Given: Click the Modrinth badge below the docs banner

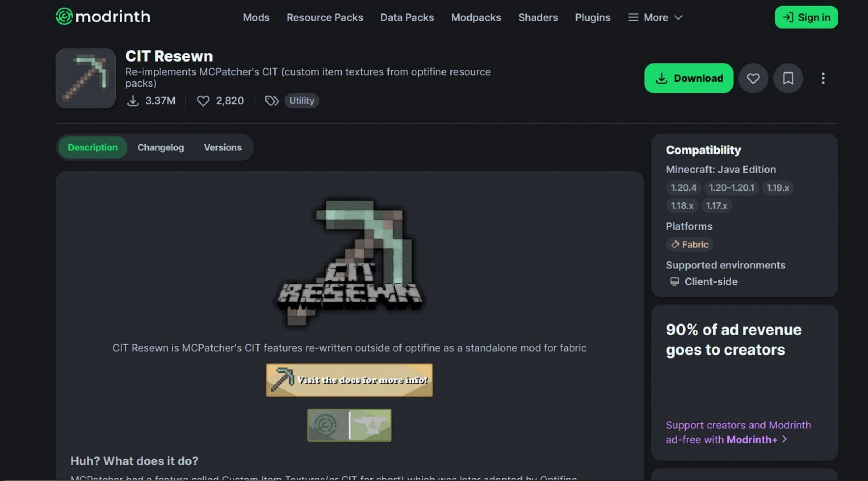Looking at the screenshot, I should 328,425.
